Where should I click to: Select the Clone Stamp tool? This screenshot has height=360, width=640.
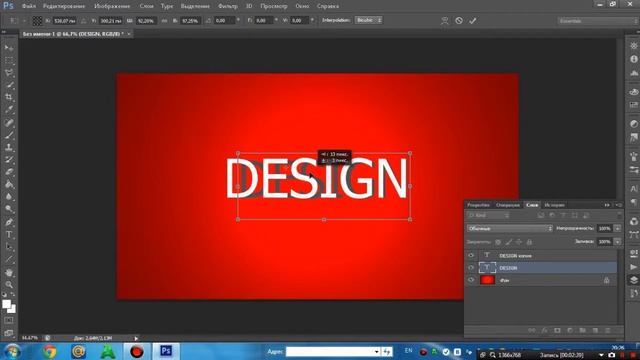coord(9,147)
